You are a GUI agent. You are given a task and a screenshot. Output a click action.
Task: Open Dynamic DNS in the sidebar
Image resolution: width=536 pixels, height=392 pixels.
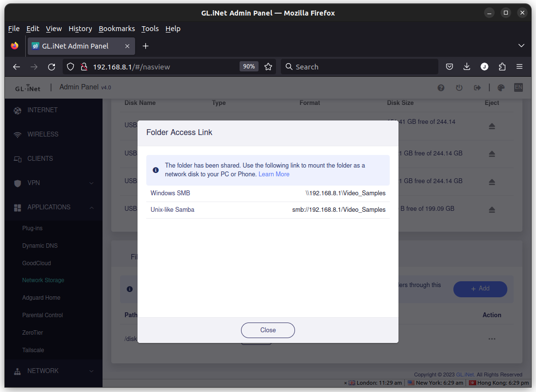(x=40, y=246)
